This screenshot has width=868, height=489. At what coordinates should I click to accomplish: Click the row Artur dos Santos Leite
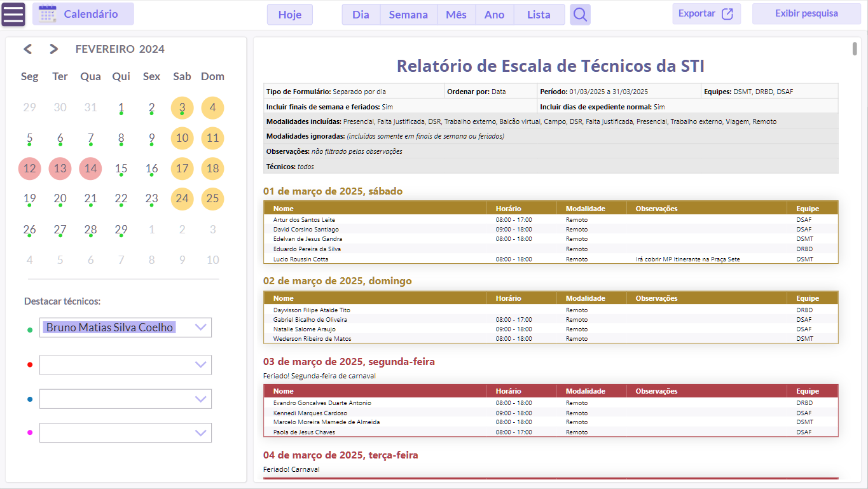551,219
